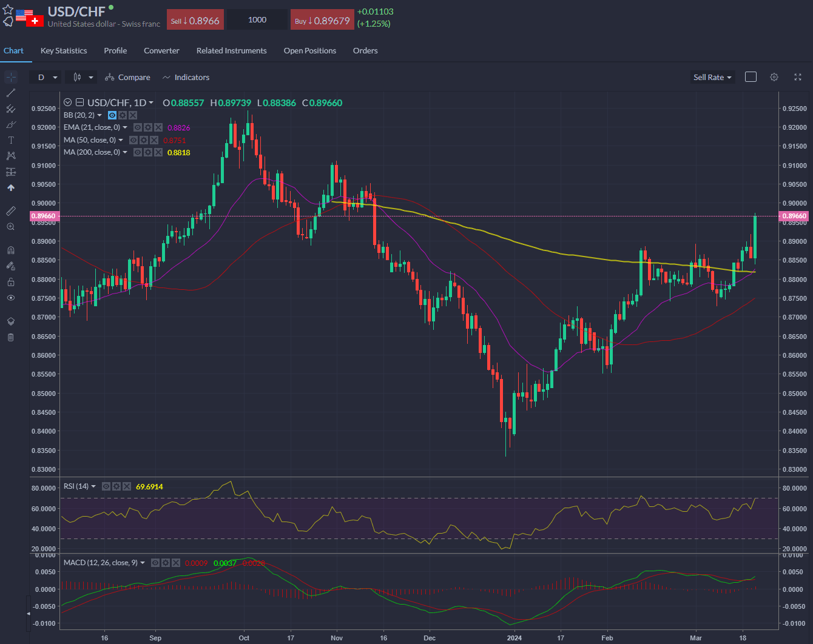
Task: Toggle MA (50) visibility eye
Action: [x=133, y=140]
